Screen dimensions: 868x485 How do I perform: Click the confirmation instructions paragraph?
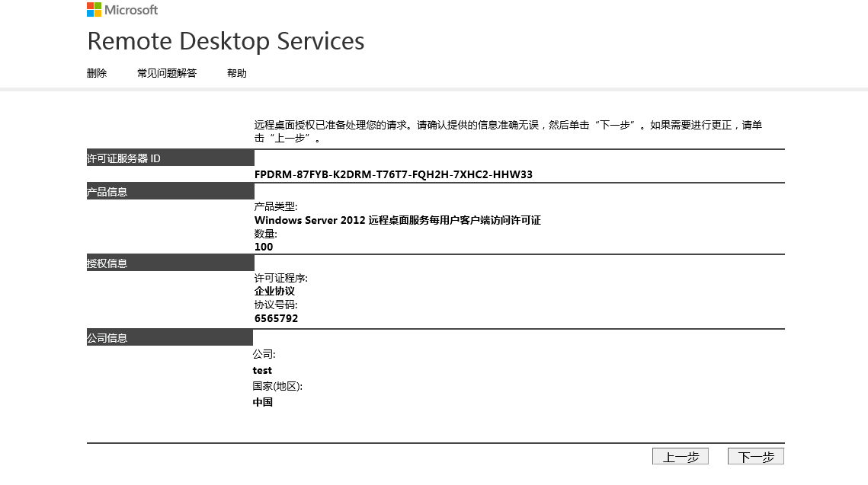tap(508, 132)
